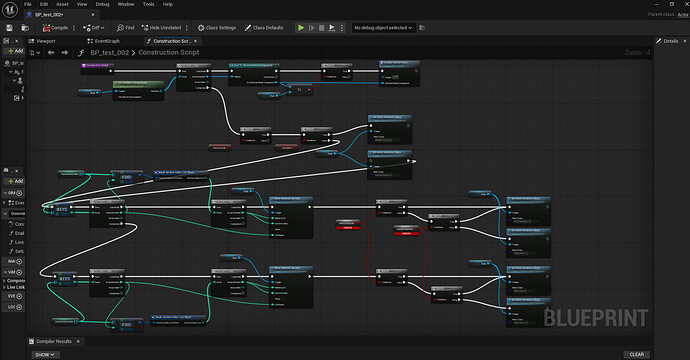Click Construction Script in the breadcrumb
Screen dimensions: 690x360
pos(169,52)
